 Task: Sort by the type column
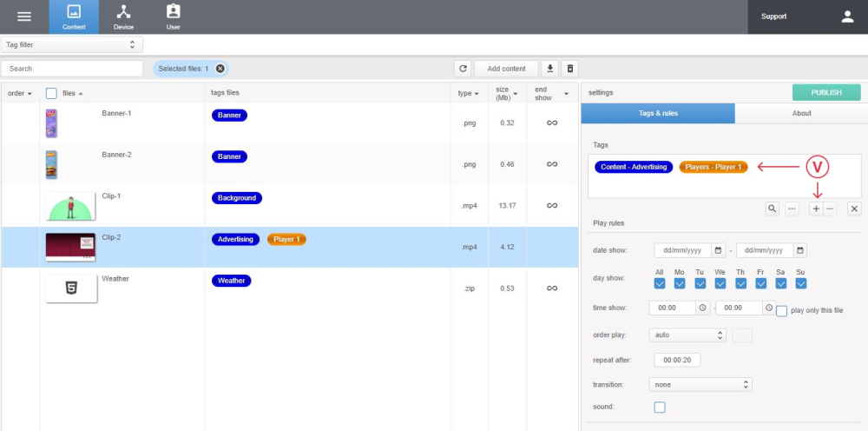coord(469,94)
